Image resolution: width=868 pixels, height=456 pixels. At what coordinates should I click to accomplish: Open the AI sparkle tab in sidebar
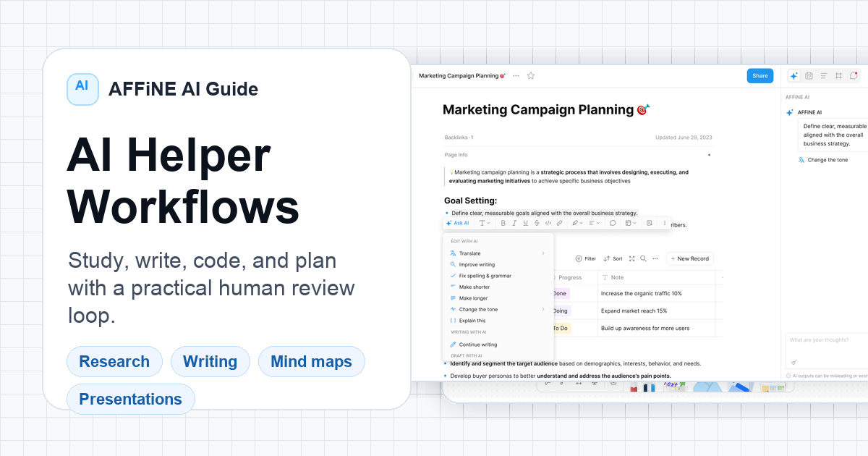[793, 75]
